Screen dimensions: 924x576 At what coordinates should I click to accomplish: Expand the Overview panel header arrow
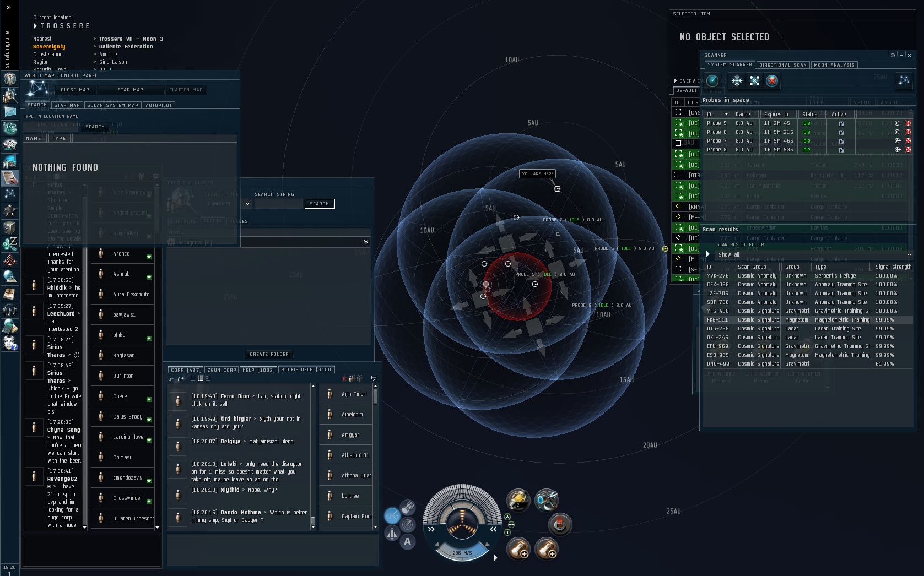(676, 81)
